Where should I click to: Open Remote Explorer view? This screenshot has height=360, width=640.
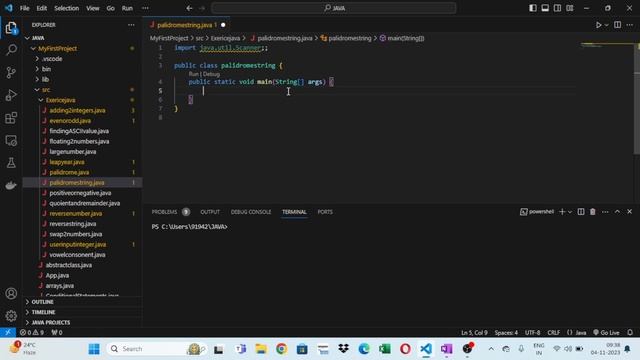click(x=11, y=140)
